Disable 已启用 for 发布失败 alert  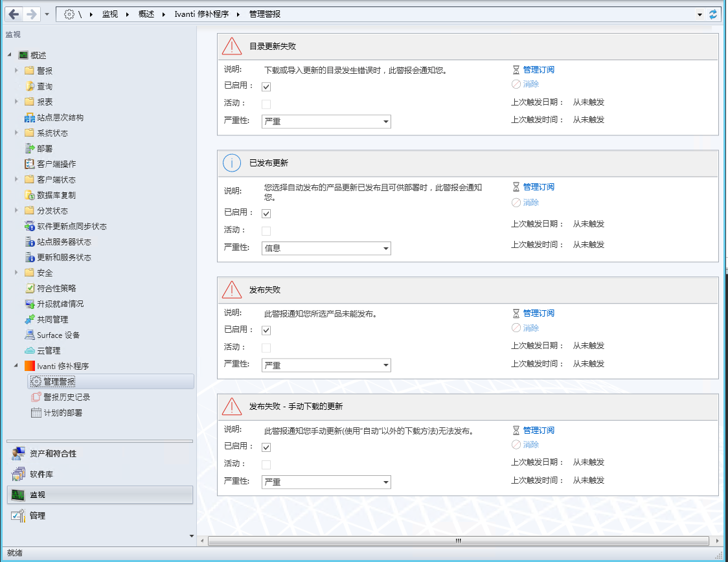click(266, 330)
